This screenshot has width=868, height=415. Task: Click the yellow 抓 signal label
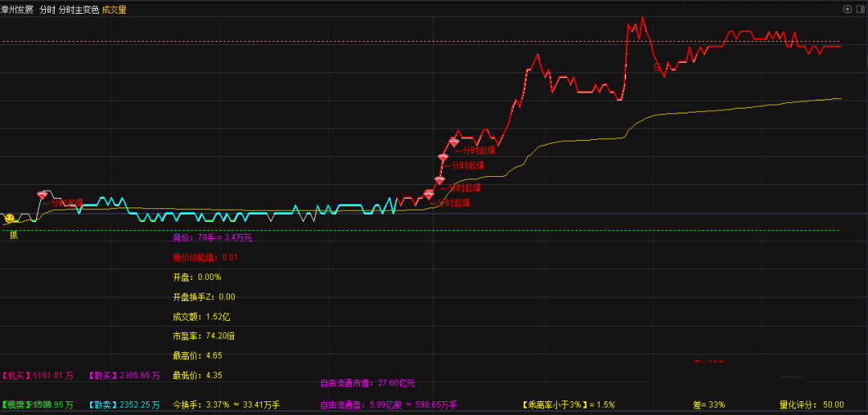click(13, 235)
